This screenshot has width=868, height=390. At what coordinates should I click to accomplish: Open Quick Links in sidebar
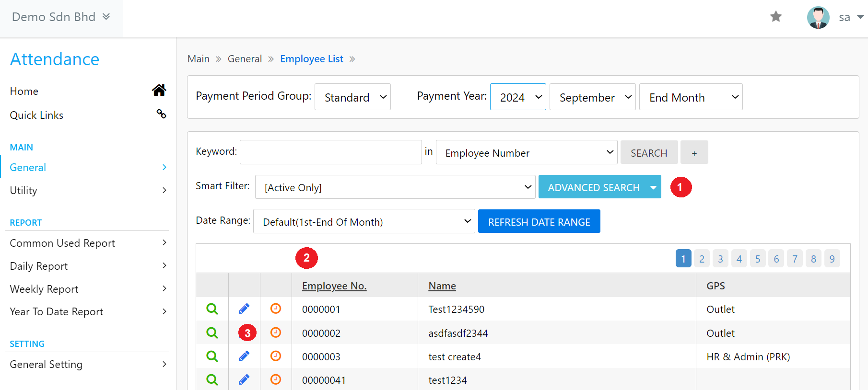pos(36,115)
